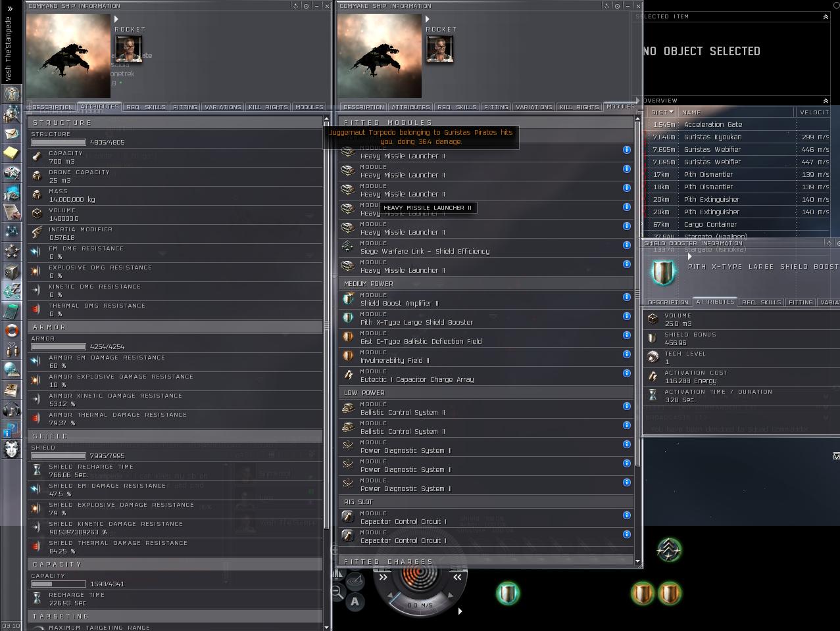Click the Medium Power section header
Screen dimensions: 840x631
487,283
